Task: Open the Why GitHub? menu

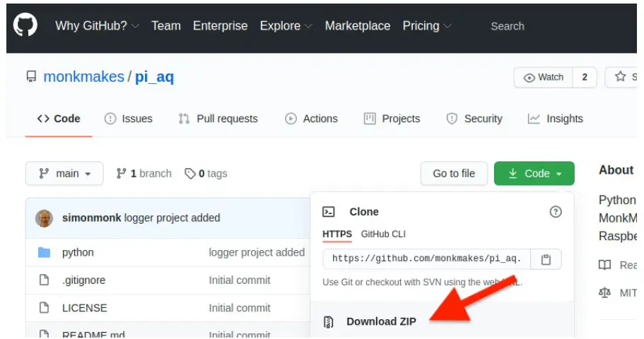Action: 98,26
